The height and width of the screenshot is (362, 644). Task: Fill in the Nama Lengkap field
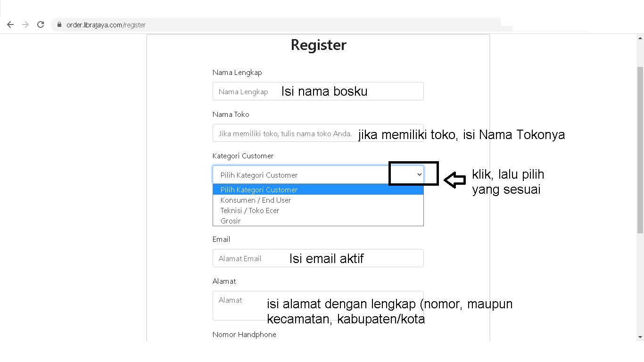coord(318,91)
